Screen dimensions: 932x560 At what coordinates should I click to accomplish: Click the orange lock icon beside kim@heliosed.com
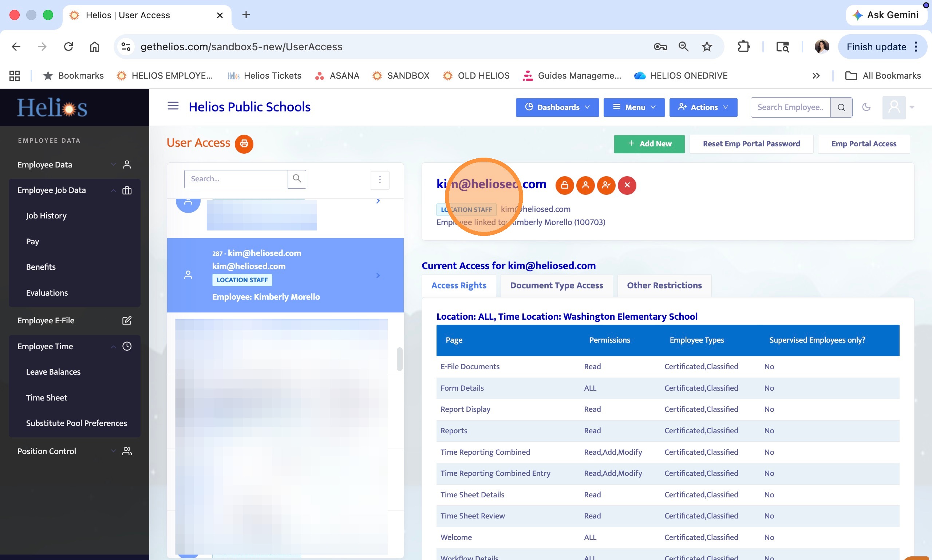click(x=565, y=185)
